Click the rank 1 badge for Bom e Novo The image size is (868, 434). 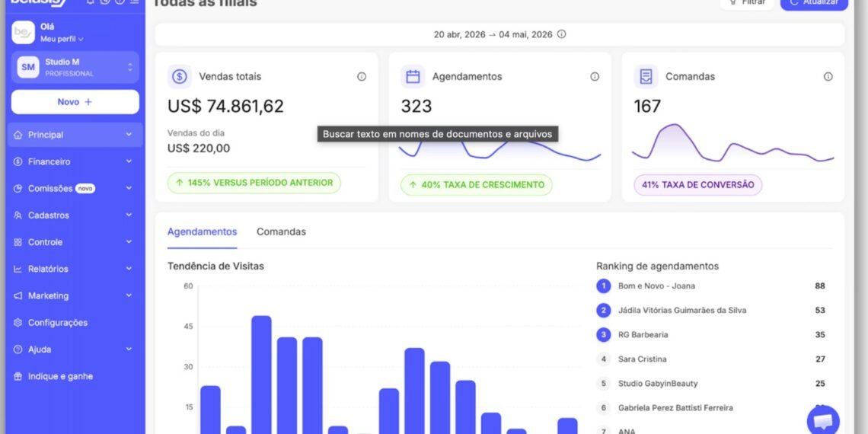tap(603, 286)
